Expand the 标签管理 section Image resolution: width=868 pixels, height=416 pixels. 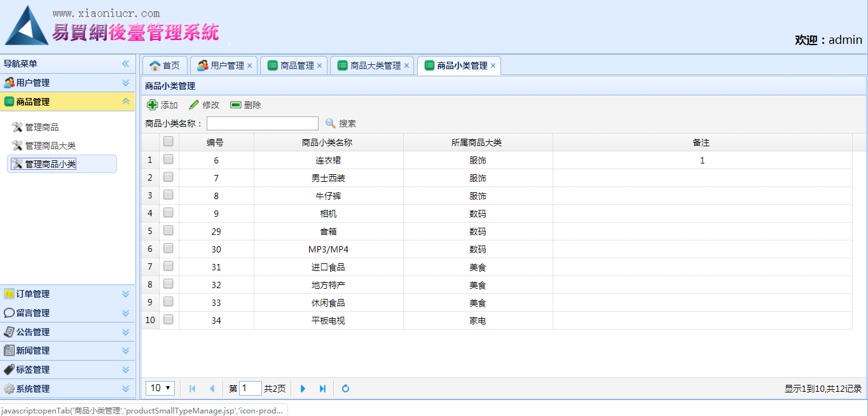[125, 370]
